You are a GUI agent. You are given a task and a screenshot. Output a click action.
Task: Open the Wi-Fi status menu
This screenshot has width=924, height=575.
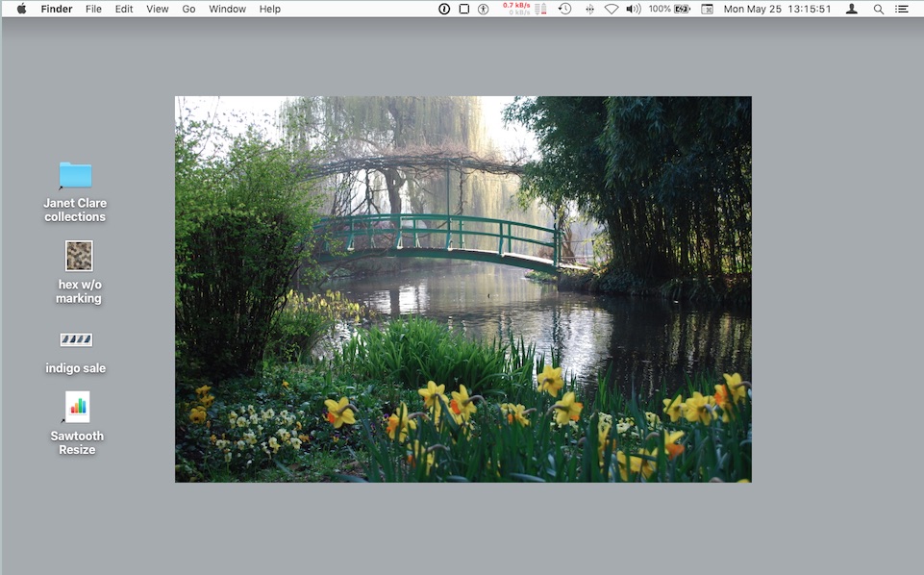pos(612,9)
